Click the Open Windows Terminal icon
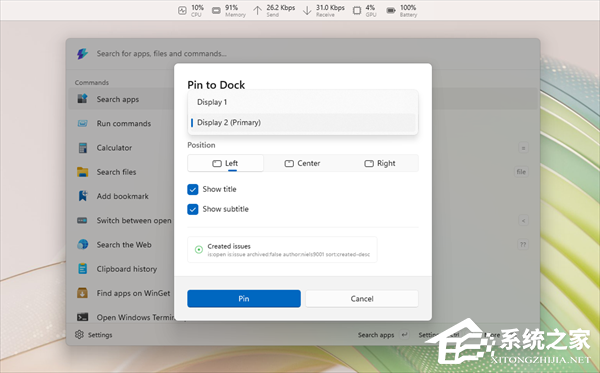The width and height of the screenshot is (600, 373). [82, 317]
